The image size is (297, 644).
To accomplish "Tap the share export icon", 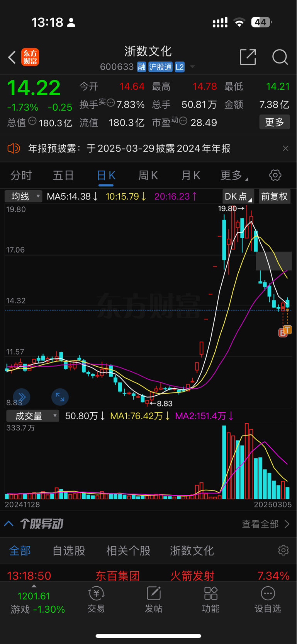I will tap(248, 57).
